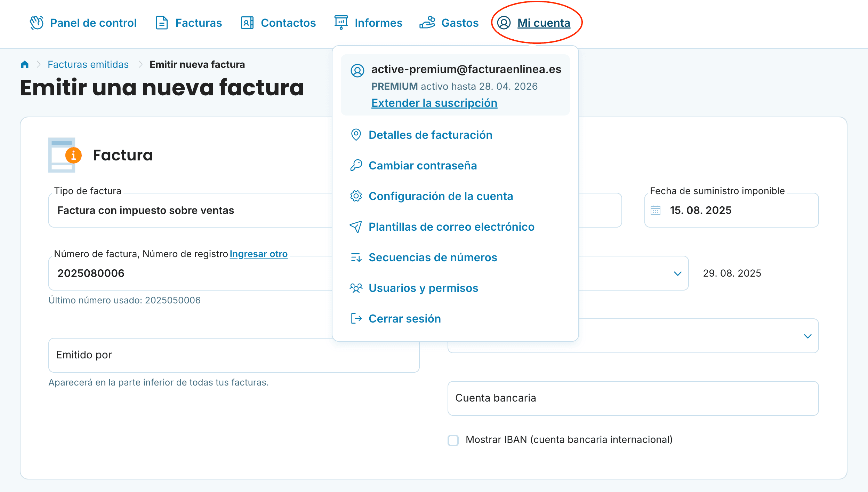This screenshot has height=492, width=868.
Task: Click the logout icon beside Cerrar sesión
Action: [x=356, y=318]
